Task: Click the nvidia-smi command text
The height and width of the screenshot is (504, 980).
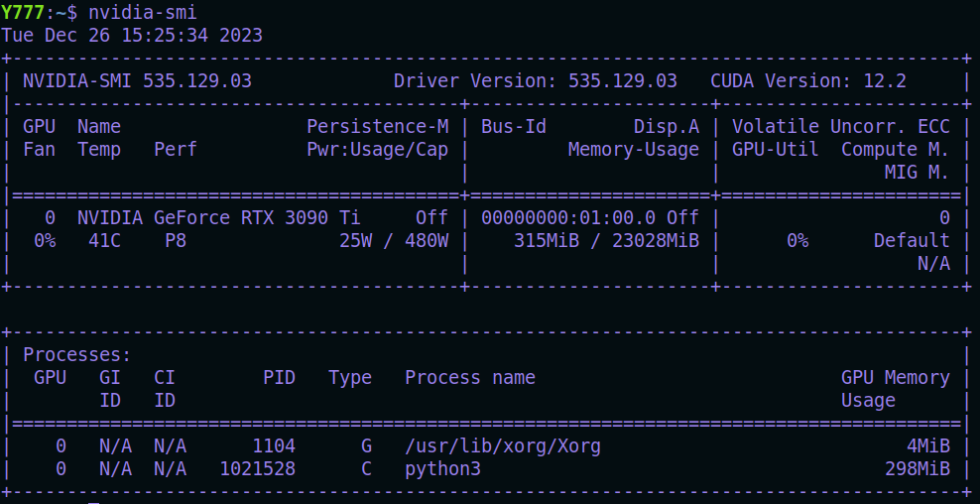Action: 143,13
